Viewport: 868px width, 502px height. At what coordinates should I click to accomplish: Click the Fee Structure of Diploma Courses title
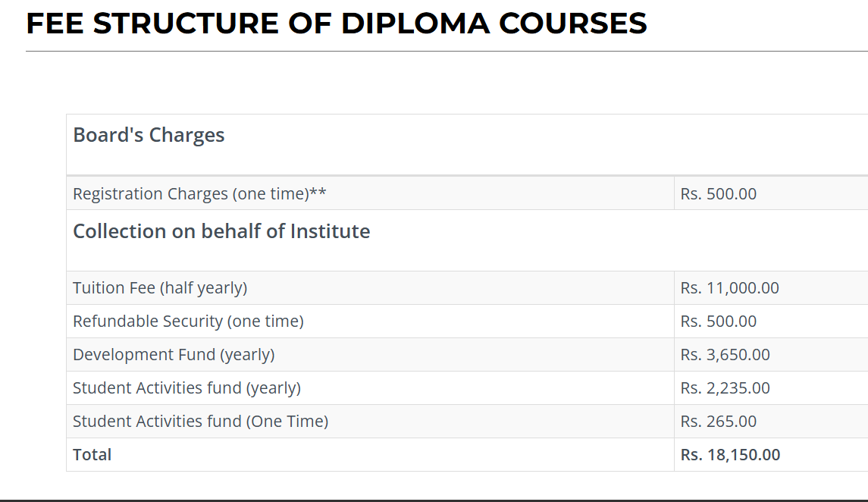tap(337, 24)
